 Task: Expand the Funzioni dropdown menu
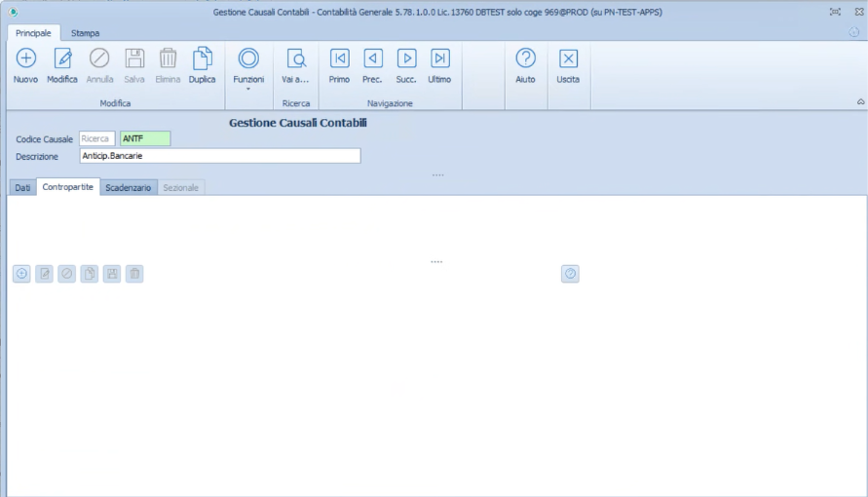pos(248,65)
